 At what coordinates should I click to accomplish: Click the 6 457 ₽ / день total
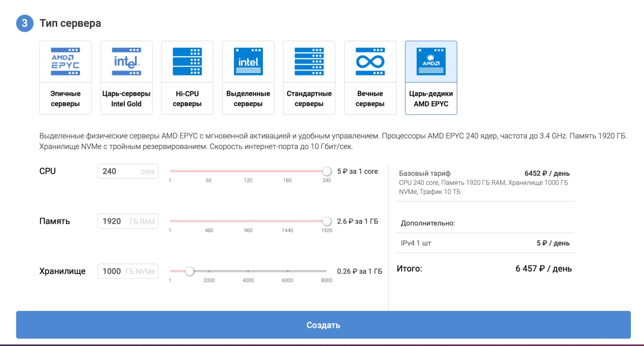point(543,269)
